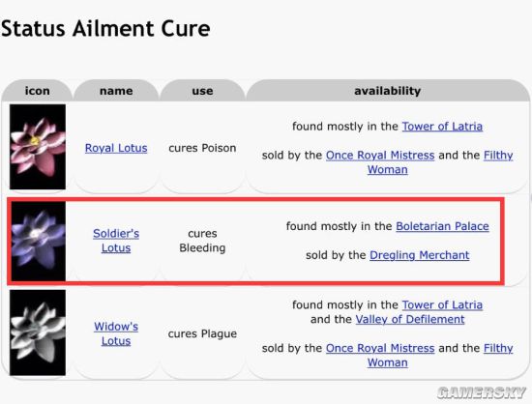Click the blue Soldier's Lotus flower icon
Screen dimensions: 532x404
tap(39, 241)
